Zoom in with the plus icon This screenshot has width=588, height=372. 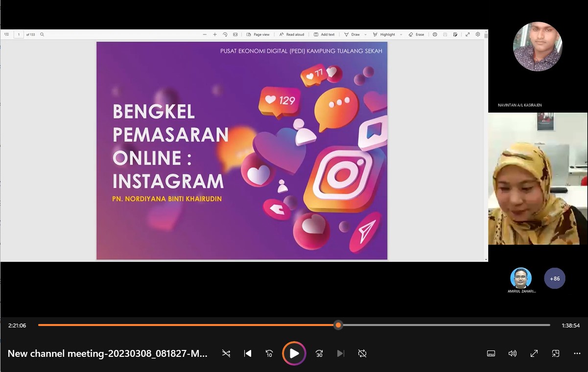pos(215,34)
